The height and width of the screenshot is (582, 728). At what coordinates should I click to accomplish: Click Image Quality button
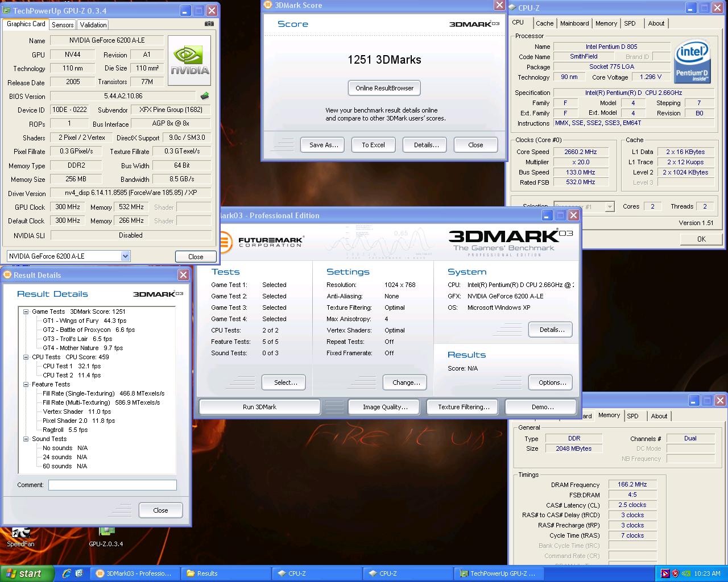(385, 407)
